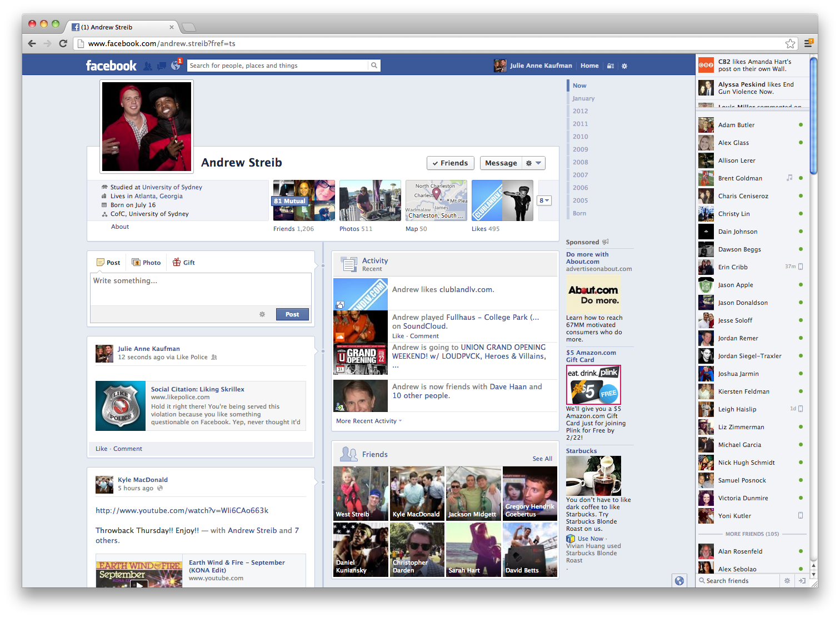Open Chrome menu icon
The image size is (840, 618).
pyautogui.click(x=808, y=43)
